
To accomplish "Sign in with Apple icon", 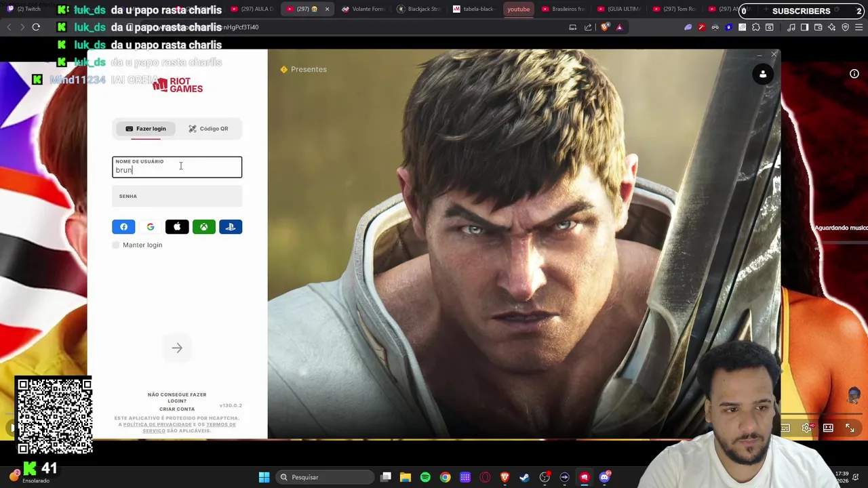I will (177, 227).
